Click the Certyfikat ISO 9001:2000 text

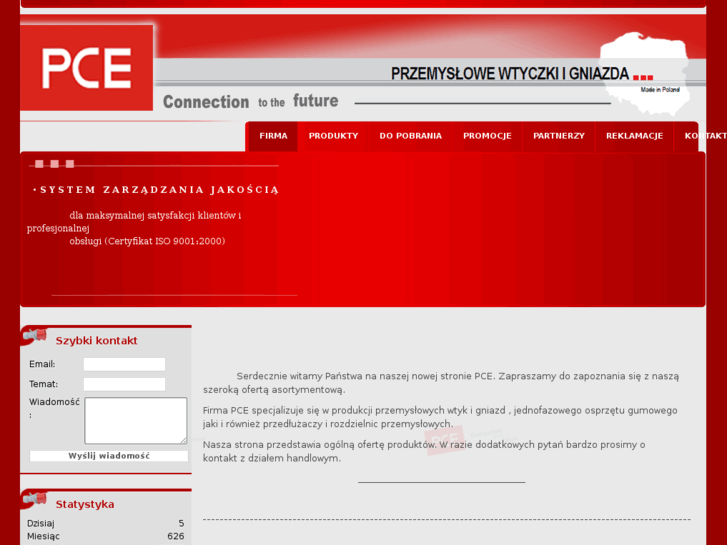coord(166,241)
